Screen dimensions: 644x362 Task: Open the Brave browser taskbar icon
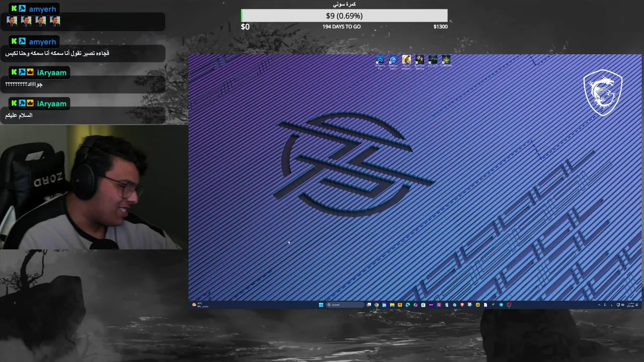[x=462, y=305]
